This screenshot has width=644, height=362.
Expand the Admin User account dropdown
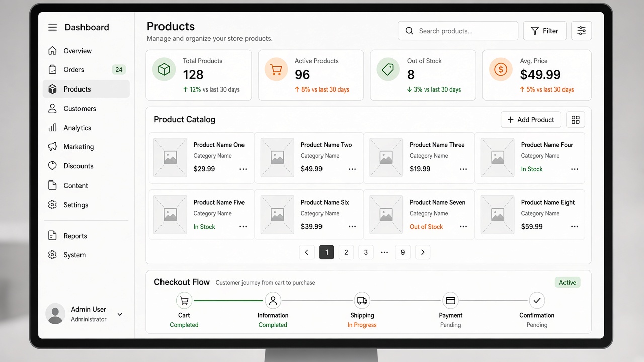[120, 315]
